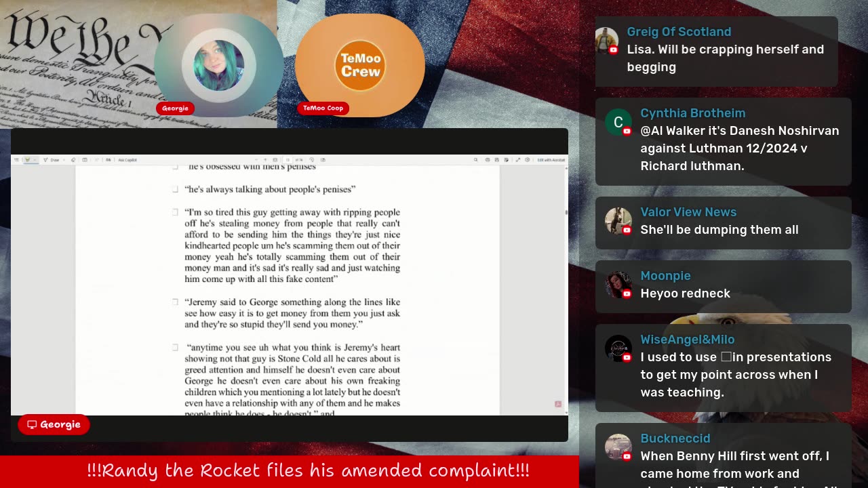Screen dimensions: 868x488
Task: Expand the Draw options dropdown arrow
Action: coord(64,160)
